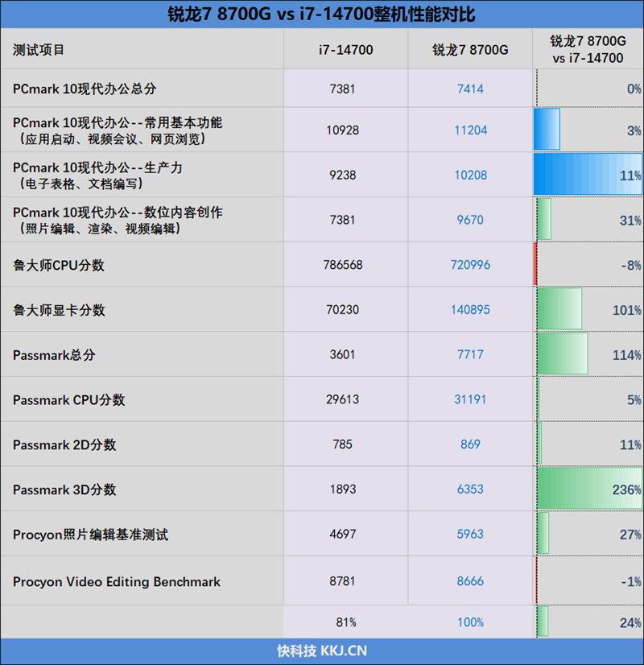644x665 pixels.
Task: Click the 11204 score cell
Action: coord(471,130)
